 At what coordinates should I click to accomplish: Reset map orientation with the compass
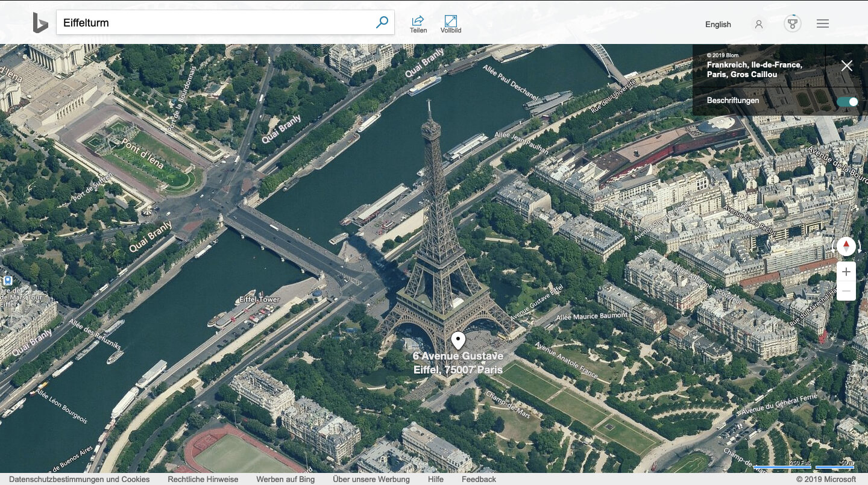[846, 246]
